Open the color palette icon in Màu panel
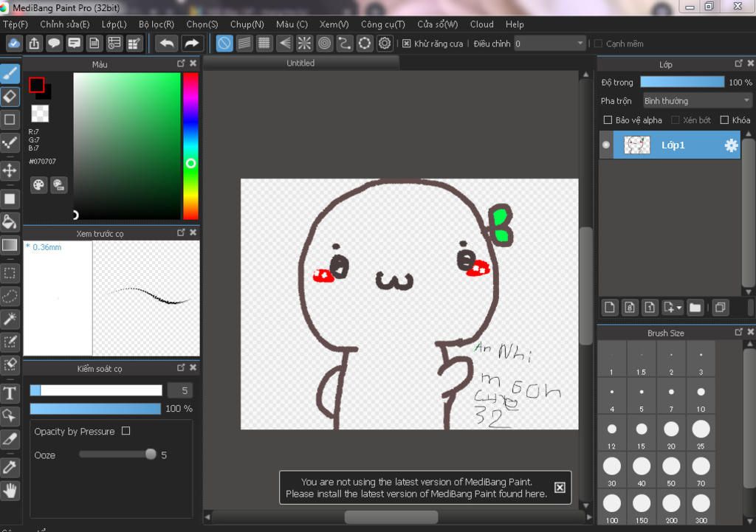This screenshot has height=532, width=756. click(x=38, y=184)
